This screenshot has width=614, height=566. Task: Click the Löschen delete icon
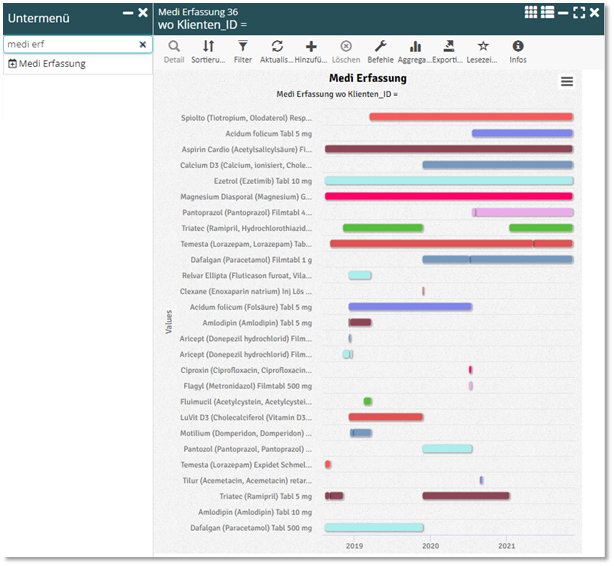tap(346, 47)
